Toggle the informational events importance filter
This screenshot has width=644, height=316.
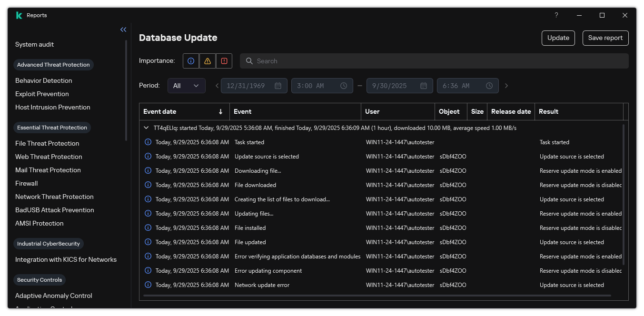[190, 60]
